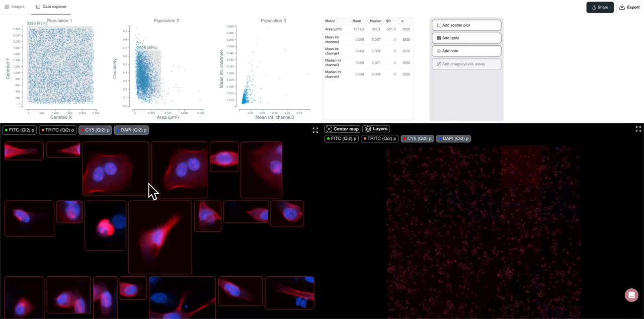Toggle the FITC (Qi2) channel in the gallery
The height and width of the screenshot is (319, 644).
coord(20,130)
